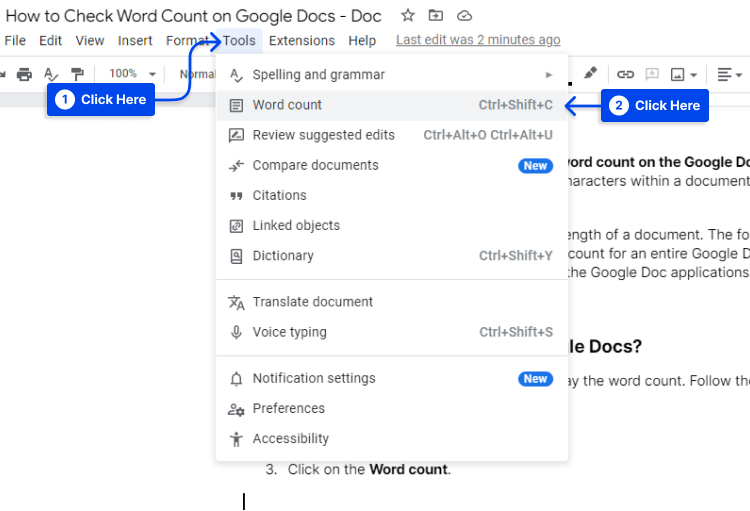Expand Spelling and grammar submenu arrow

pos(549,75)
